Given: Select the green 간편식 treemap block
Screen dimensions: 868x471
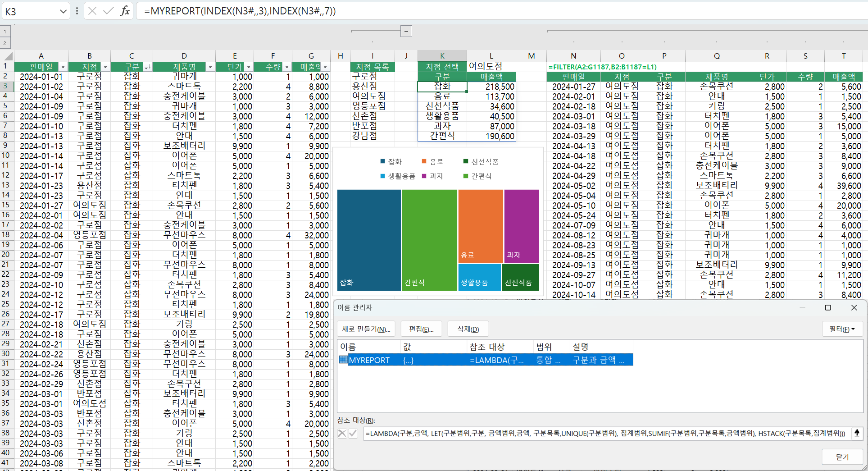Looking at the screenshot, I should coord(430,240).
